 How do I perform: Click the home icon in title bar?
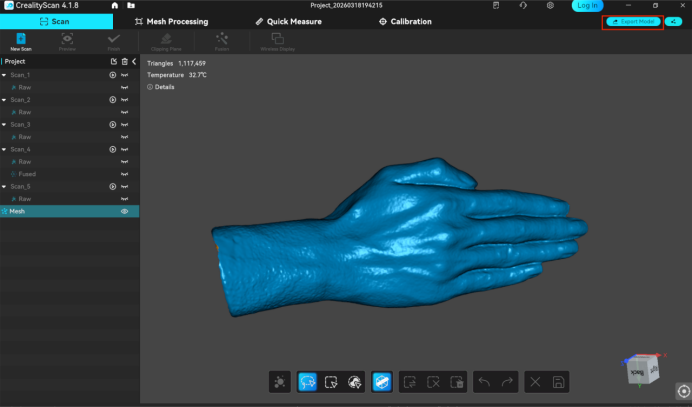pos(114,5)
